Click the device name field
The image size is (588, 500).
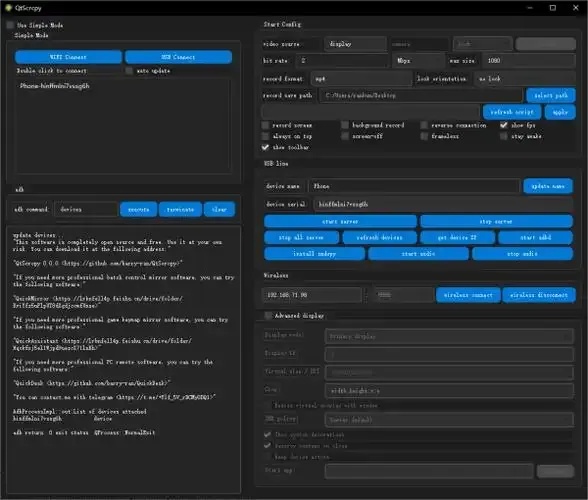coord(414,186)
